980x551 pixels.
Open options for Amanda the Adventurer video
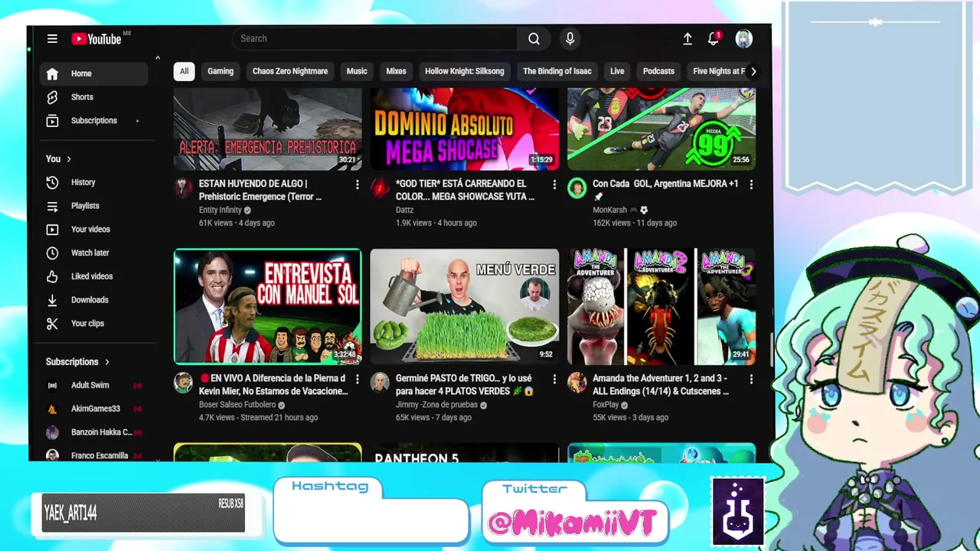click(750, 379)
